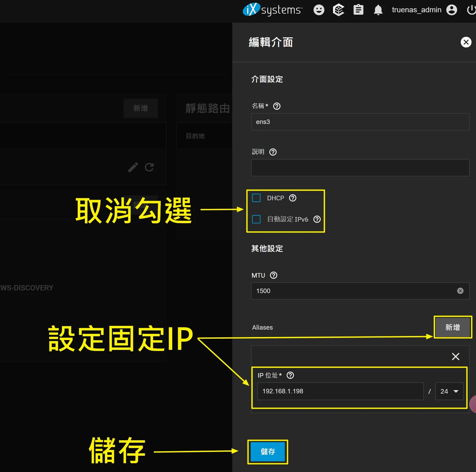Click the power icon in top bar
Image resolution: width=476 pixels, height=472 pixels.
pyautogui.click(x=472, y=10)
